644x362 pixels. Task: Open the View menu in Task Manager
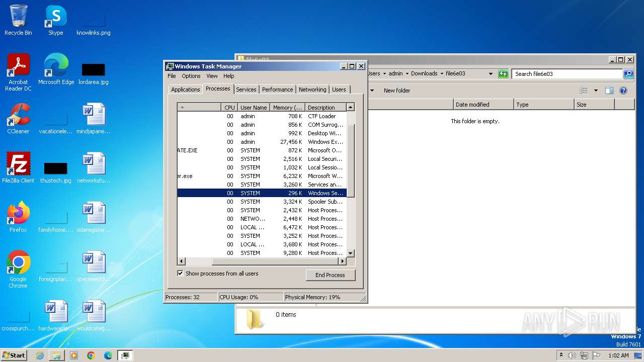[212, 76]
